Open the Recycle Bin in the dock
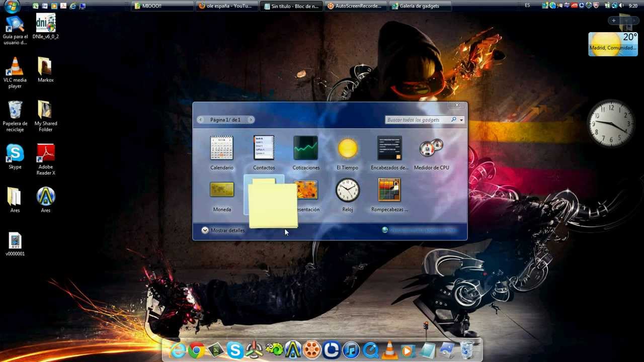 (466, 350)
